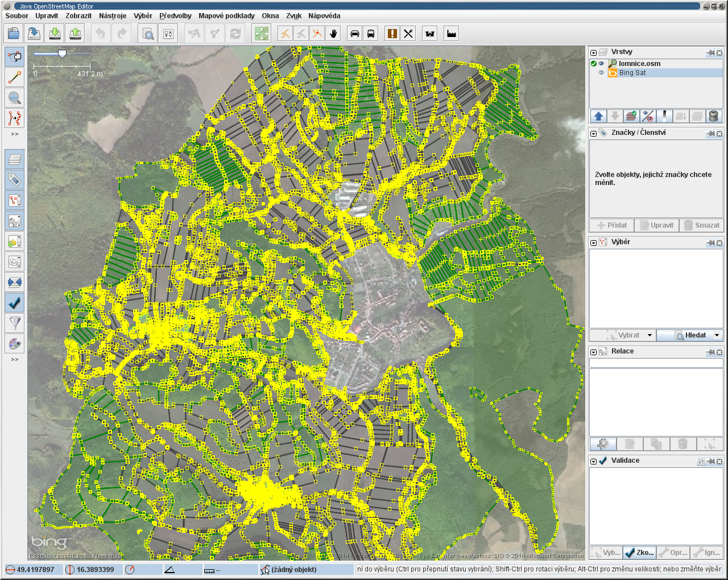Open Bing imagery terms of use link

pos(76,556)
